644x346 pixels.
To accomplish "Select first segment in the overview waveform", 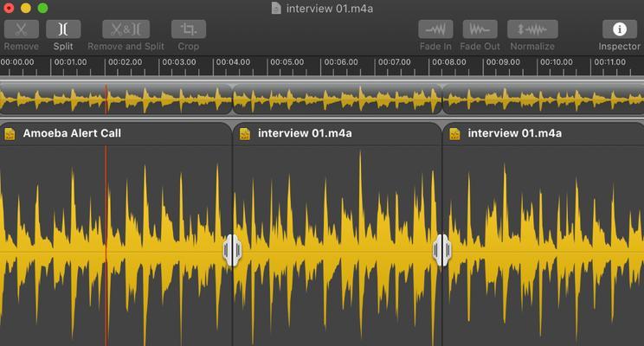I will (116, 99).
